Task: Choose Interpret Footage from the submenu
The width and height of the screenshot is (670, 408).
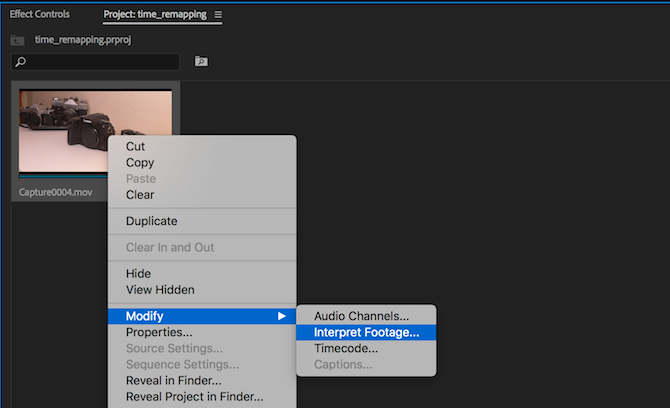Action: coord(366,332)
